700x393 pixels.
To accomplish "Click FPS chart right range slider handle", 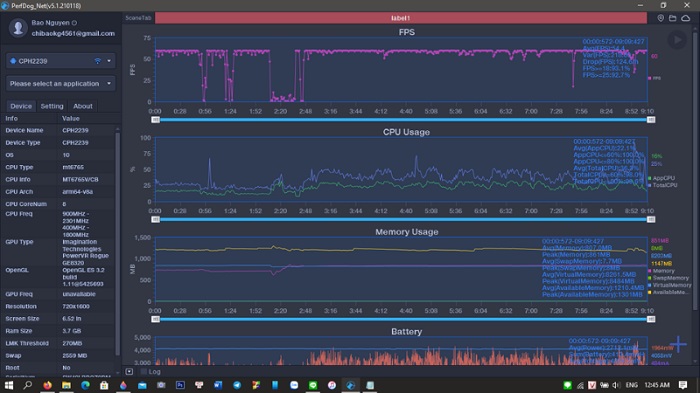I will (651, 120).
